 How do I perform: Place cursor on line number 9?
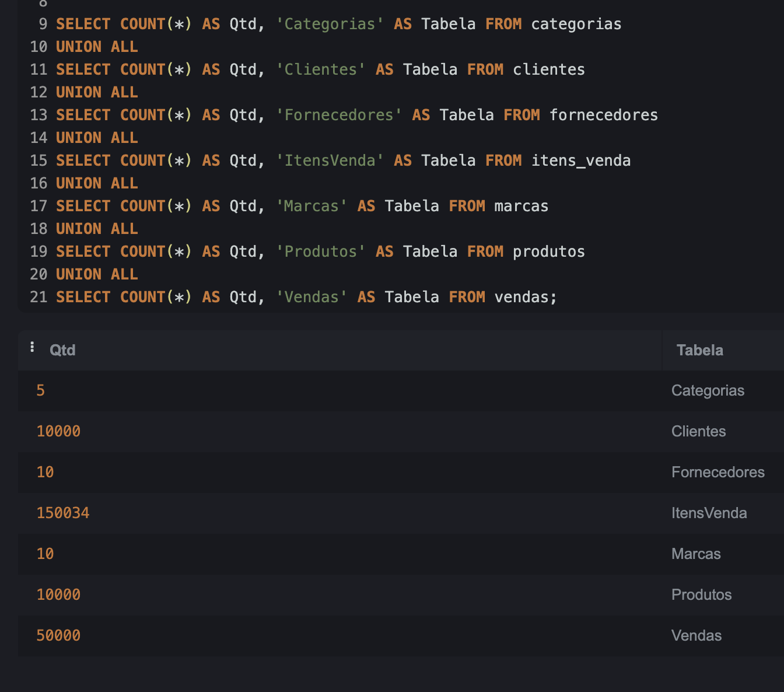tap(43, 24)
